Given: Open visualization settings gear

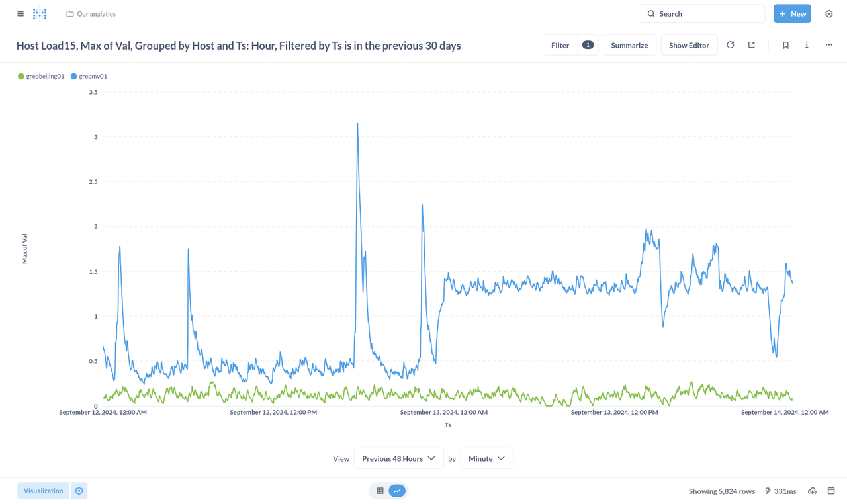Looking at the screenshot, I should [79, 491].
